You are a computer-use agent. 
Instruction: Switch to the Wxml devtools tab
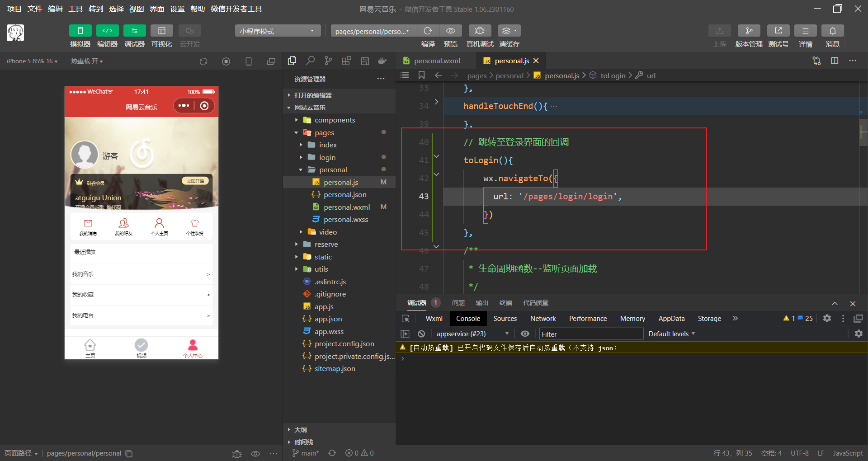click(x=434, y=319)
